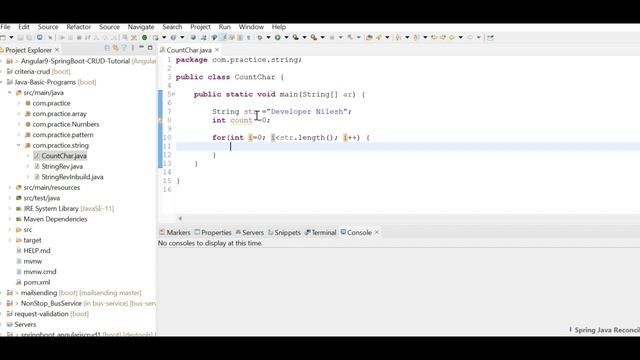Click the Save All toolbar icon

click(x=29, y=38)
